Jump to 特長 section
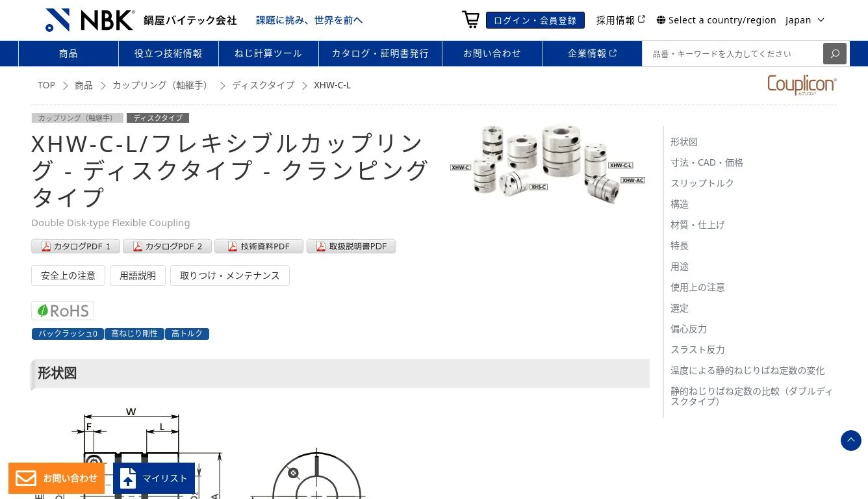Viewport: 868px width, 499px height. pyautogui.click(x=680, y=246)
